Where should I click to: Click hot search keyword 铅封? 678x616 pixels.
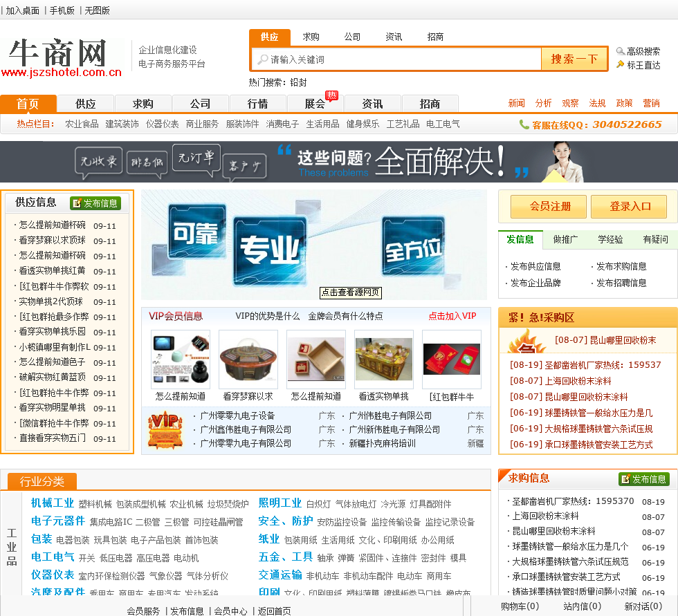coord(298,82)
